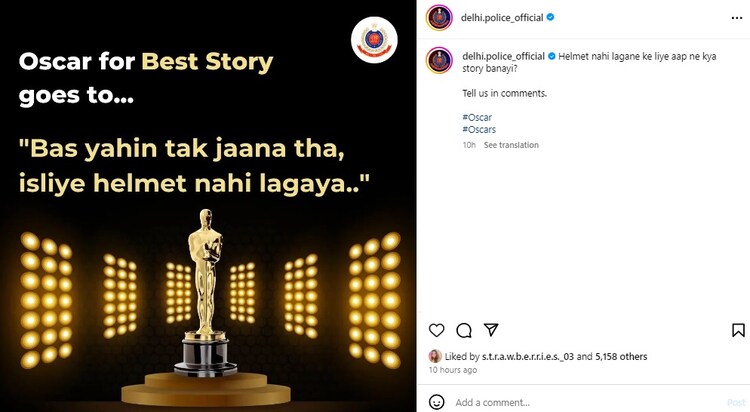Like the post with the heart icon
The height and width of the screenshot is (412, 750).
(x=436, y=330)
